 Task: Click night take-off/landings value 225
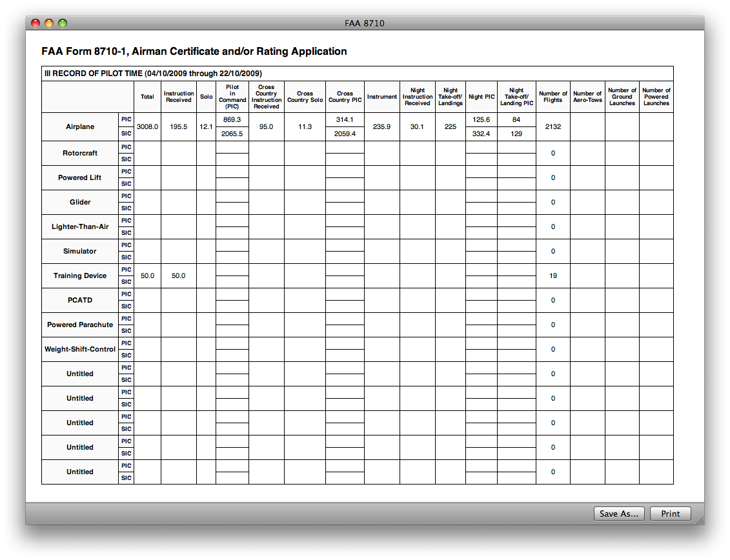450,126
